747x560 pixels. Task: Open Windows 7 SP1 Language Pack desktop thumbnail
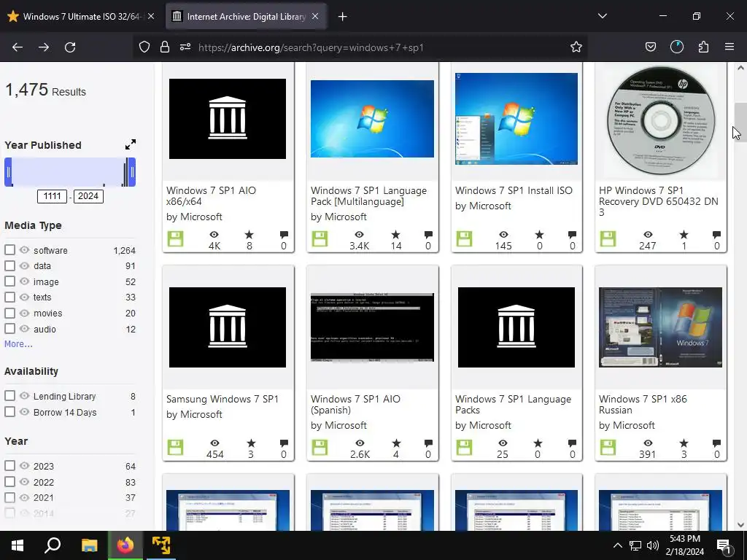372,119
